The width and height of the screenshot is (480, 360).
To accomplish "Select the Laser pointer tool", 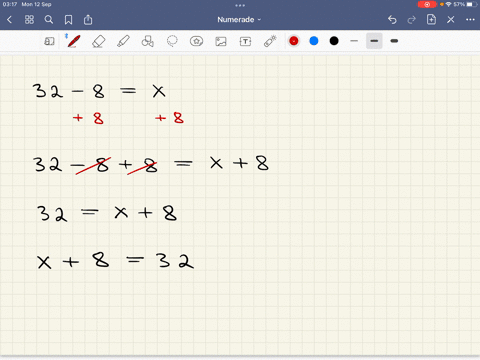I will [270, 41].
